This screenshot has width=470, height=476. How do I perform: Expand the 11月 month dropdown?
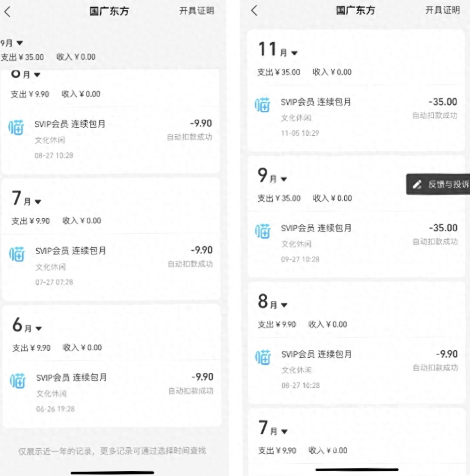click(294, 53)
